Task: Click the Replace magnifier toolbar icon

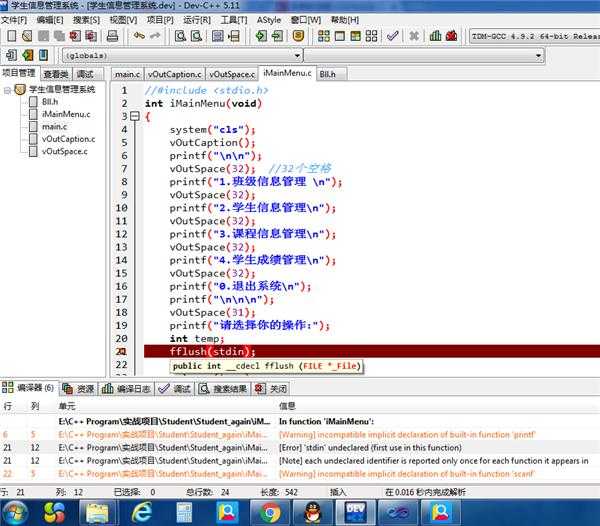Action: click(x=196, y=36)
